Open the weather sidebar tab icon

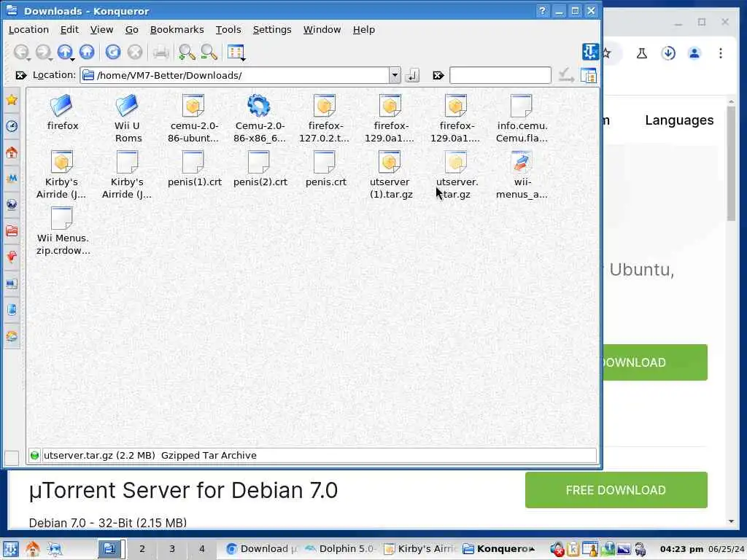tap(12, 336)
